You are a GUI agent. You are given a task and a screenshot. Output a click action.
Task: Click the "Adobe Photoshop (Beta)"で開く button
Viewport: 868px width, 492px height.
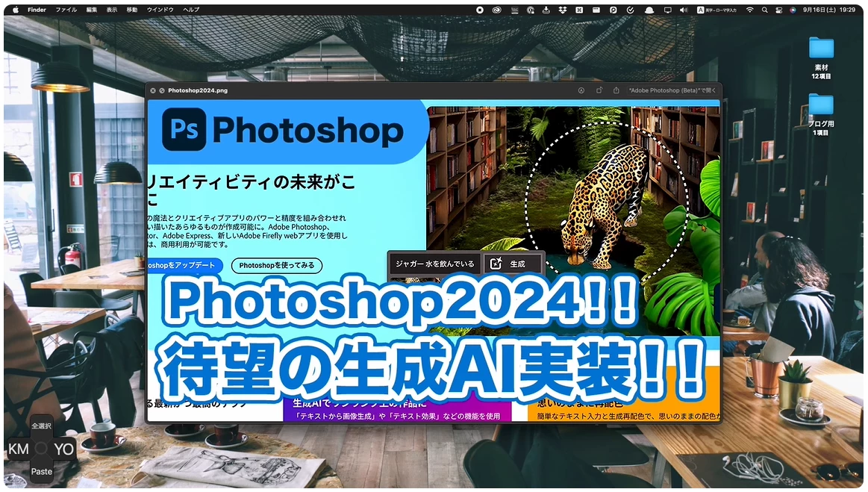coord(672,90)
